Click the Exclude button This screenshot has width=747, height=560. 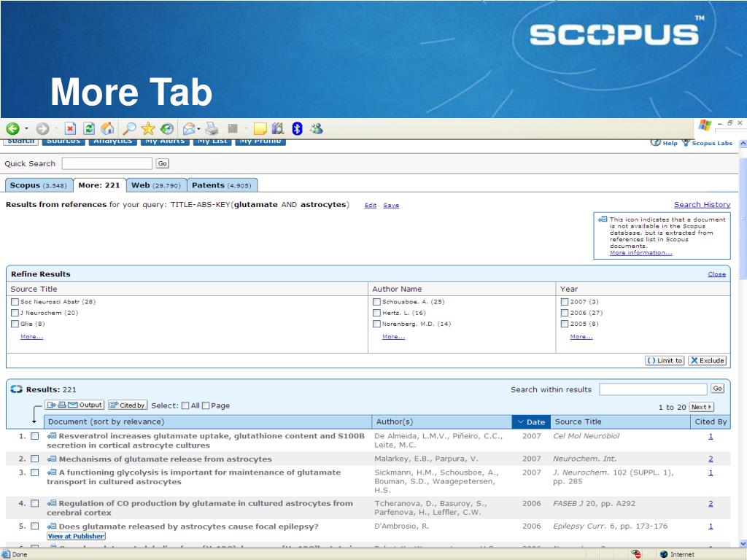(x=708, y=360)
